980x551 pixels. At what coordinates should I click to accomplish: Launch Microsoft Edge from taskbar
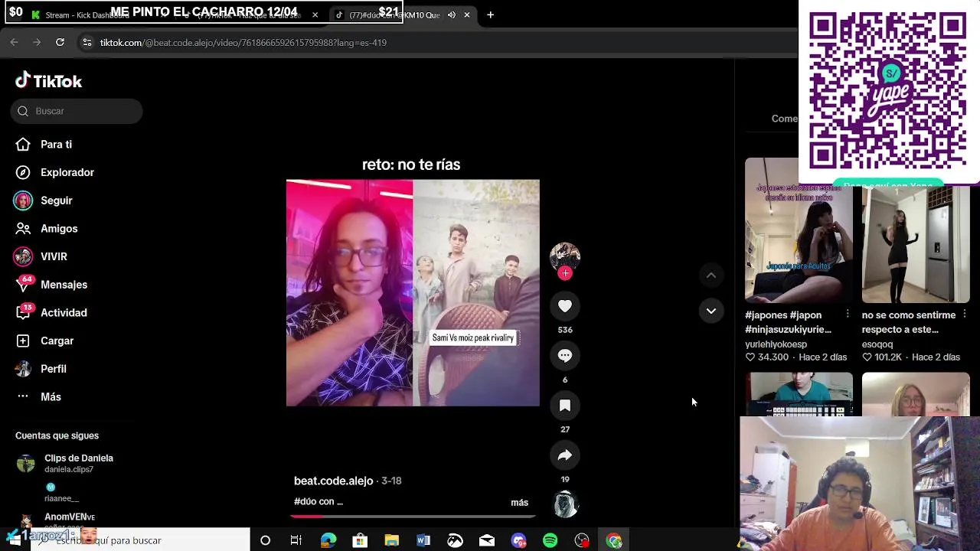click(x=328, y=540)
